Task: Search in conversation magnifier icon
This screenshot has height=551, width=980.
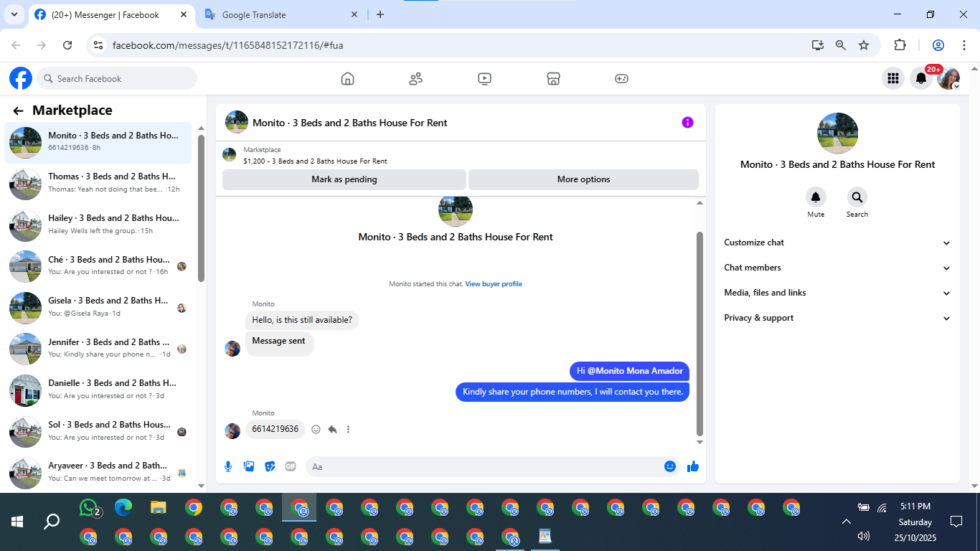Action: [857, 197]
